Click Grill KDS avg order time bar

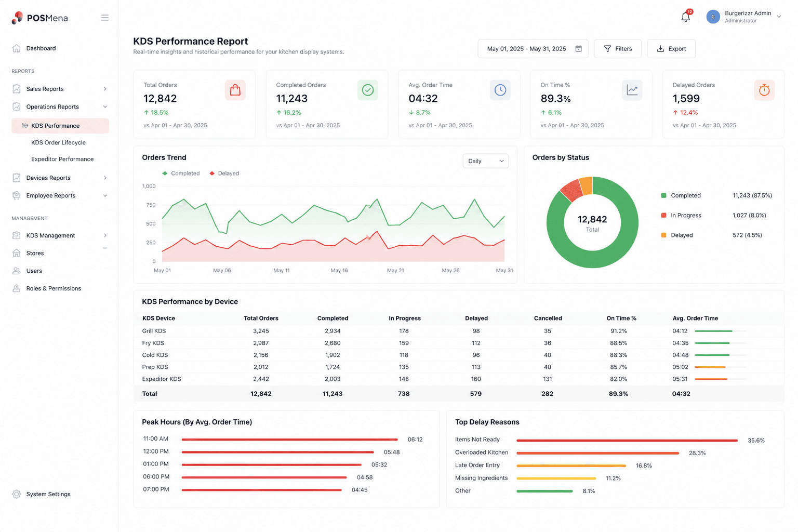pyautogui.click(x=720, y=331)
